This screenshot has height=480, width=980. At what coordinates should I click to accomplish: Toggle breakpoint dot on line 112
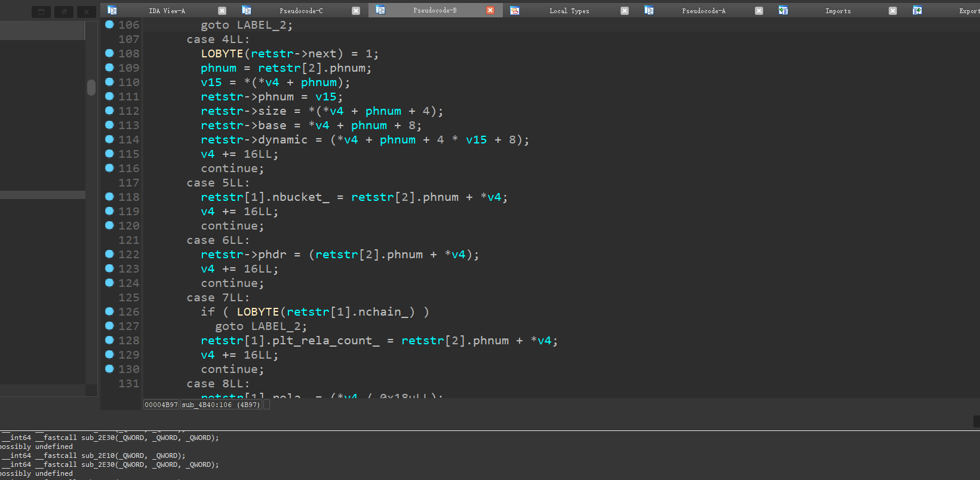[x=109, y=111]
